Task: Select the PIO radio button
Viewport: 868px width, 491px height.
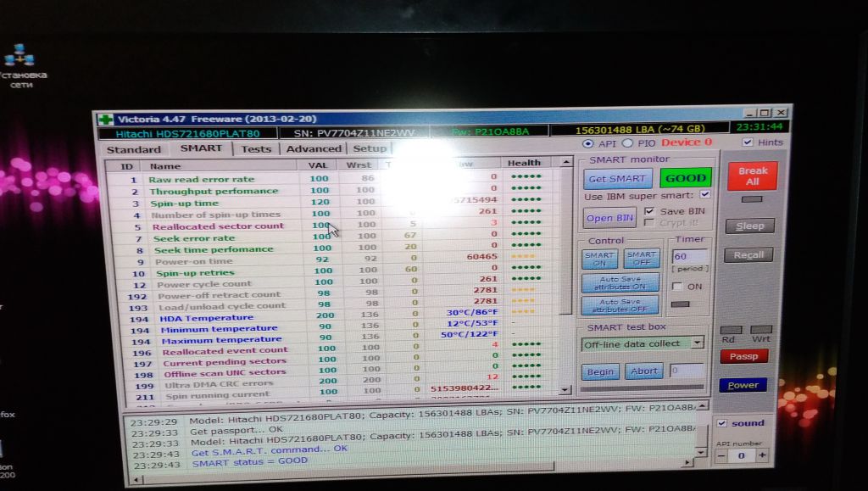Action: (x=627, y=142)
